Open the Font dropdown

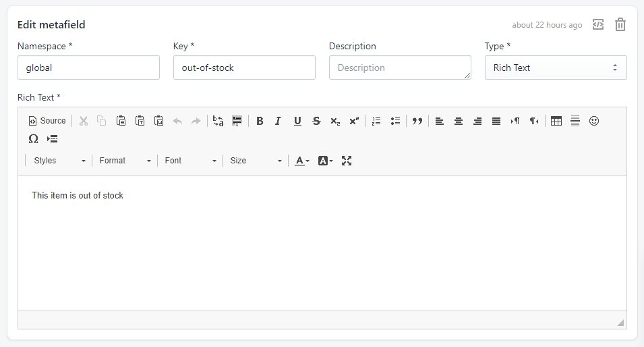click(x=191, y=161)
